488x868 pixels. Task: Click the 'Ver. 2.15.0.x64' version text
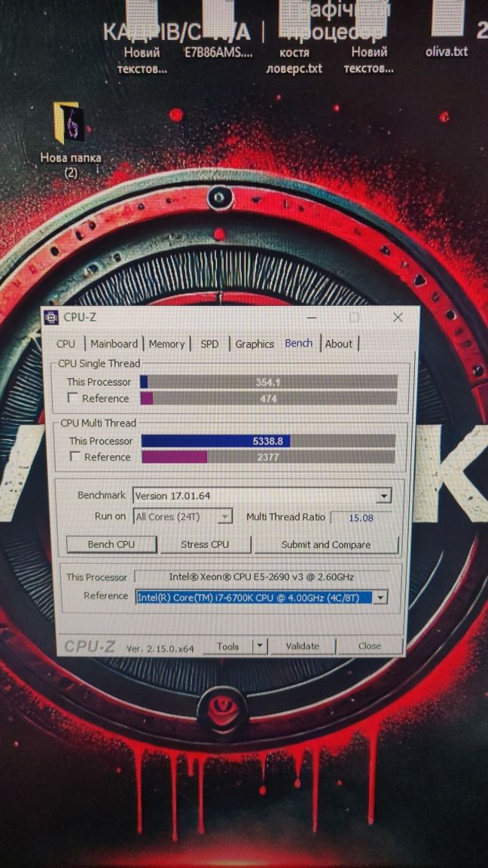(160, 648)
